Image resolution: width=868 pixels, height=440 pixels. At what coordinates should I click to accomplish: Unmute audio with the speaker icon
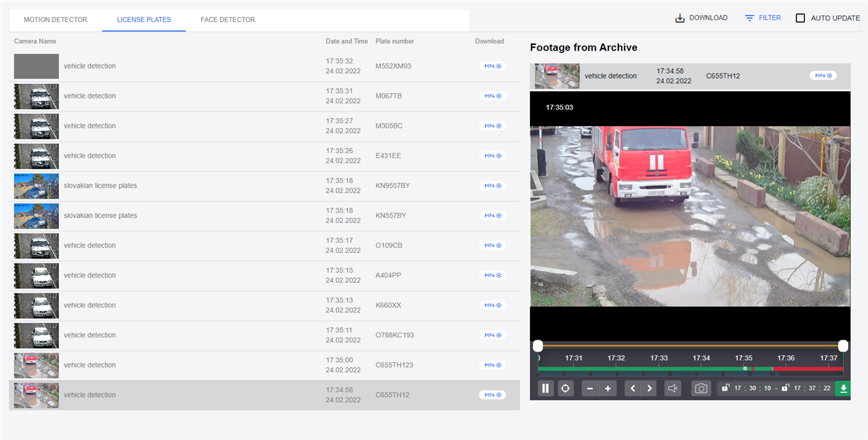672,389
